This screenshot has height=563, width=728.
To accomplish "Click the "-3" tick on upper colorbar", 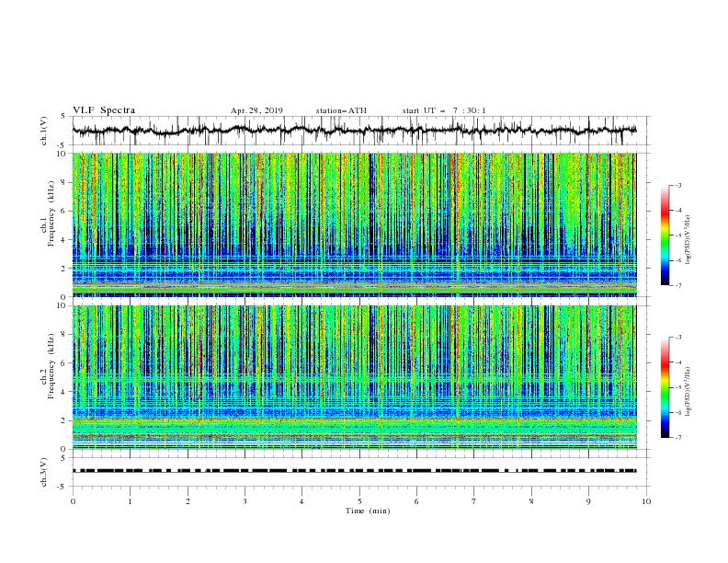I will click(x=677, y=185).
